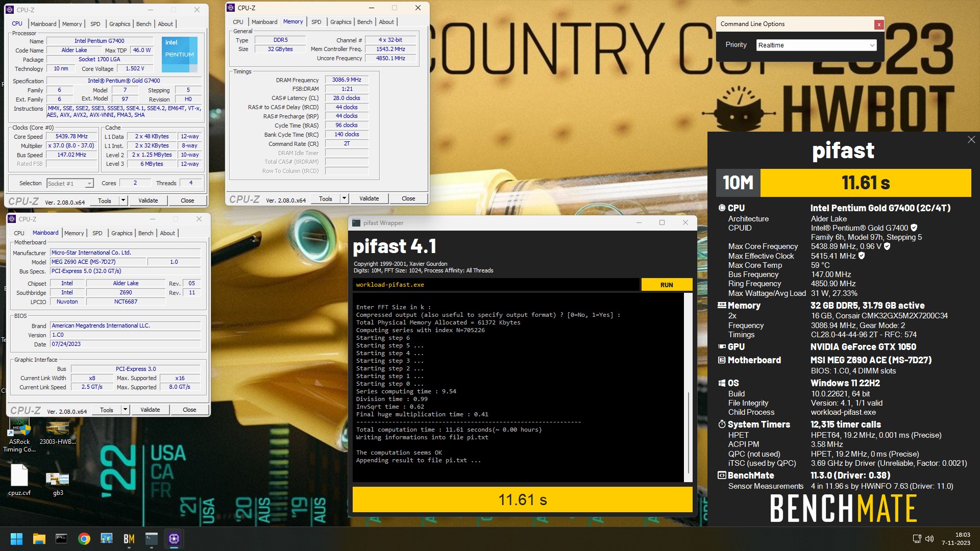Viewport: 980px width, 551px height.
Task: Open Windows Start menu
Action: pos(16,539)
